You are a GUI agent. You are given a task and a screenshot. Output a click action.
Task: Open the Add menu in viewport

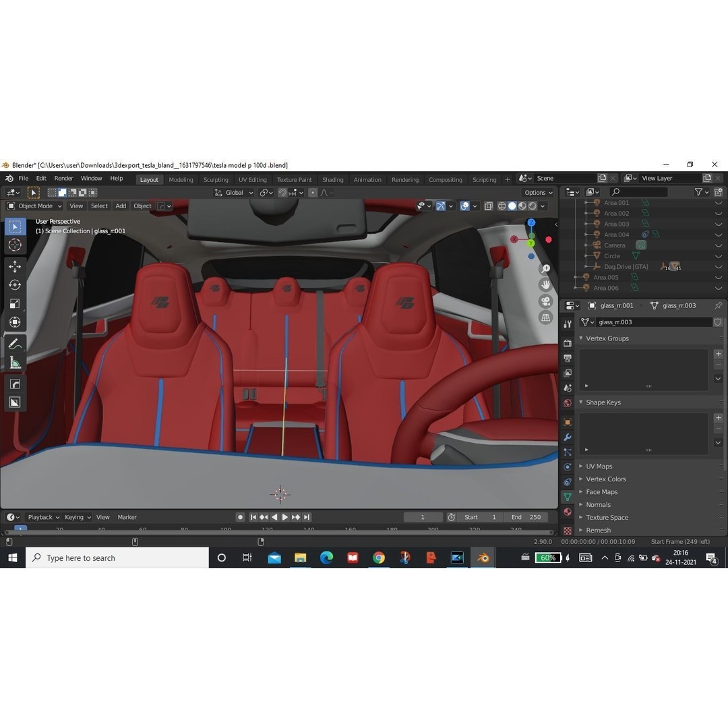tap(121, 206)
